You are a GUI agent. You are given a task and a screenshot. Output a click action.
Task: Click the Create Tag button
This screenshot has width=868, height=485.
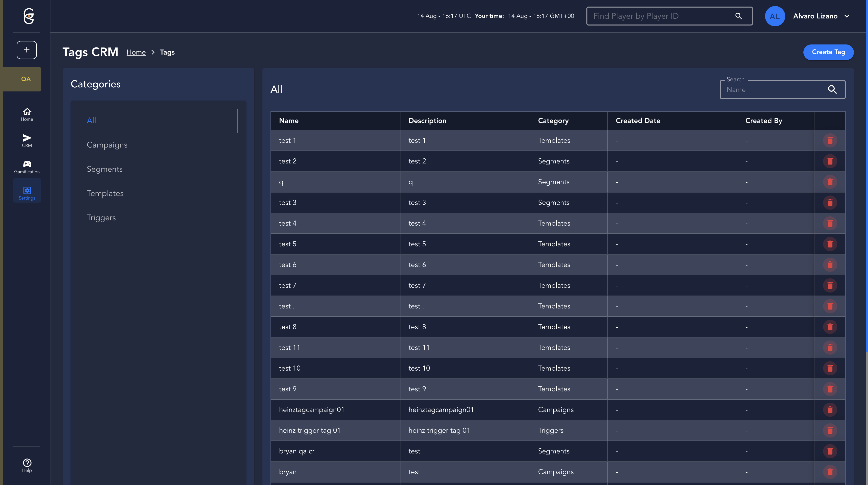click(828, 52)
